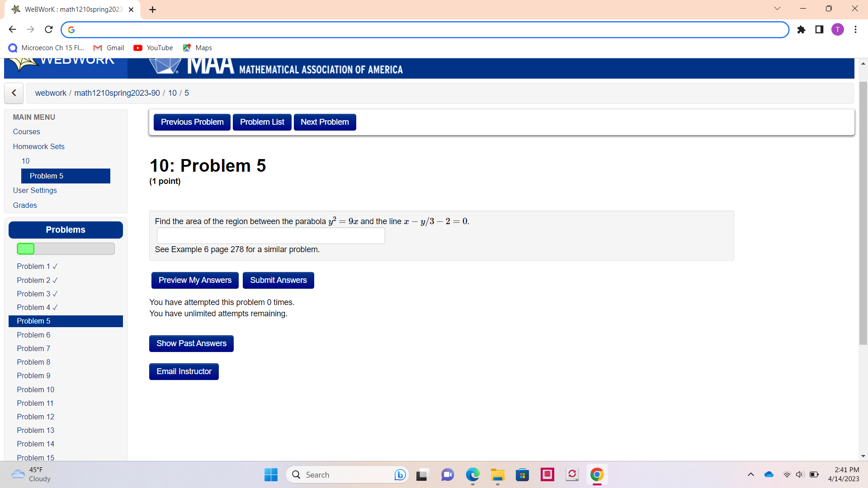Screen dimensions: 868x488
Task: Switch to the WeBWorK browser tab
Action: click(x=72, y=9)
